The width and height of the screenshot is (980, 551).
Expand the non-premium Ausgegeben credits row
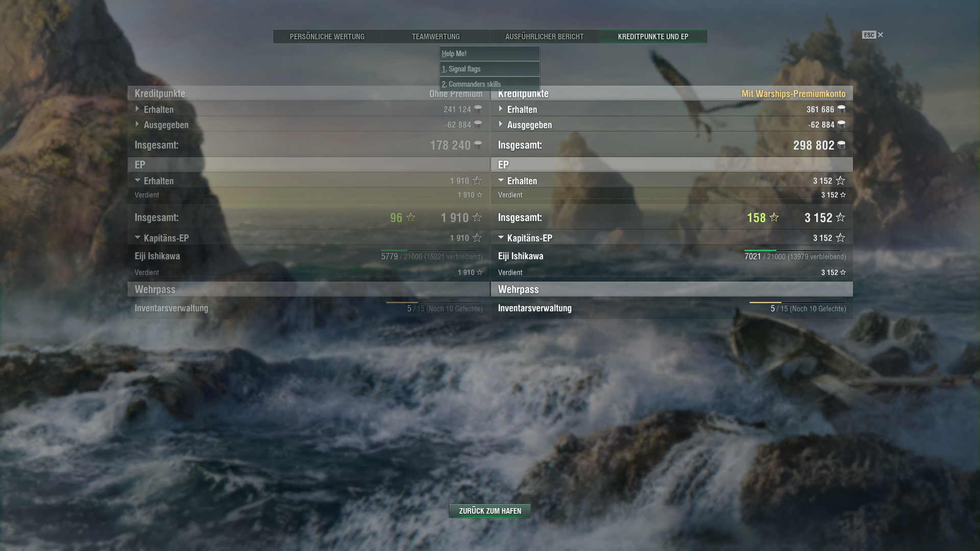tap(137, 124)
